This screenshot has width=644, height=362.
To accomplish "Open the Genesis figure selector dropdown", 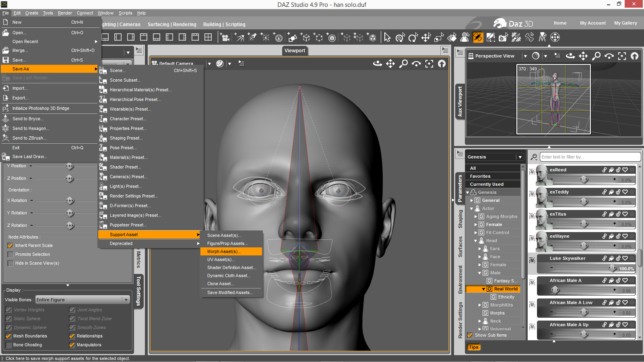I will pyautogui.click(x=495, y=157).
